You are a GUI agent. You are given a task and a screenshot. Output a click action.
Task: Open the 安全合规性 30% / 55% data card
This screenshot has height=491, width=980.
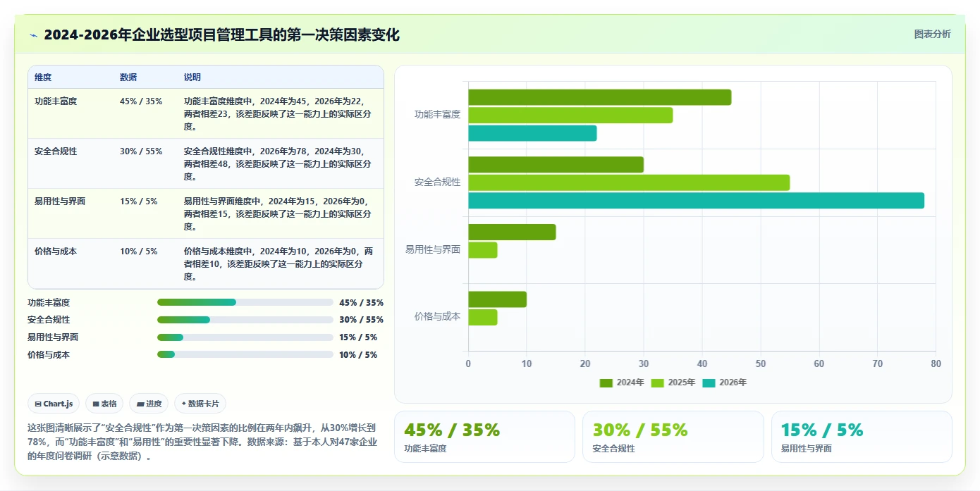[673, 437]
